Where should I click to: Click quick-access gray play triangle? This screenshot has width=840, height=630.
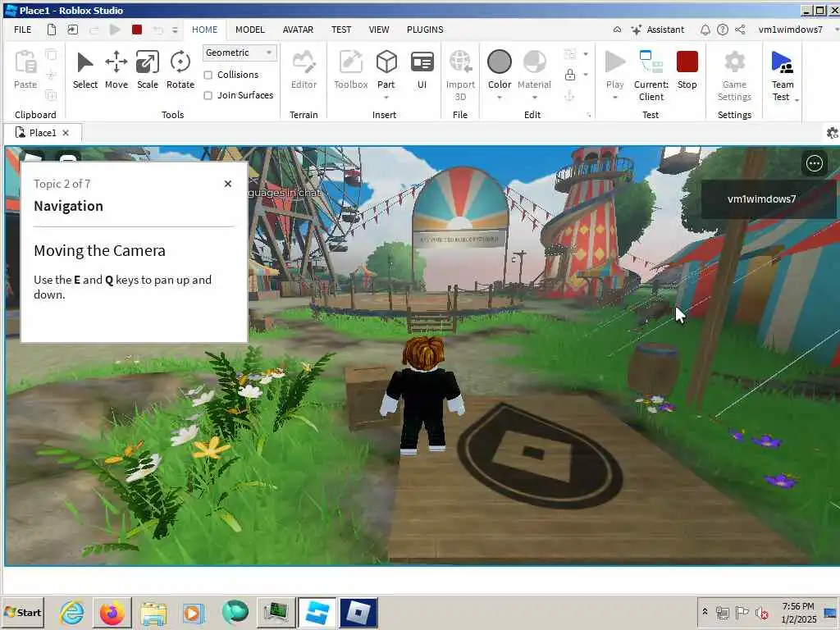pyautogui.click(x=115, y=30)
